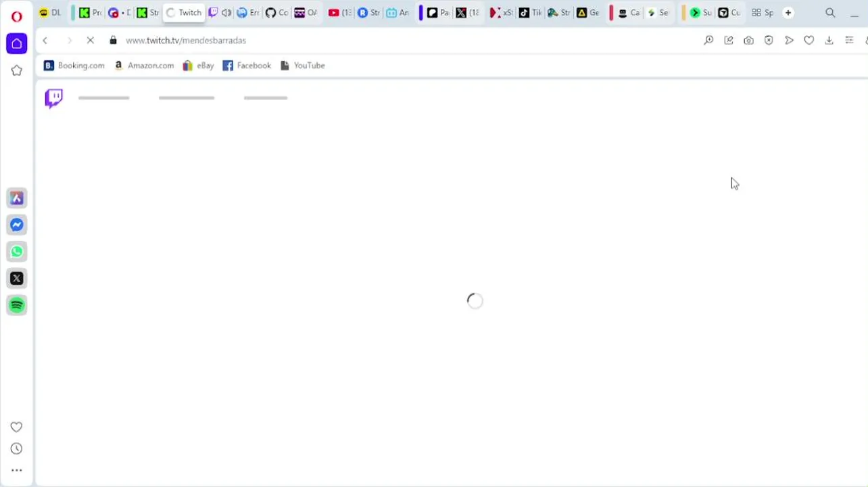
Task: Open Facebook Messenger in sidebar
Action: pyautogui.click(x=17, y=225)
